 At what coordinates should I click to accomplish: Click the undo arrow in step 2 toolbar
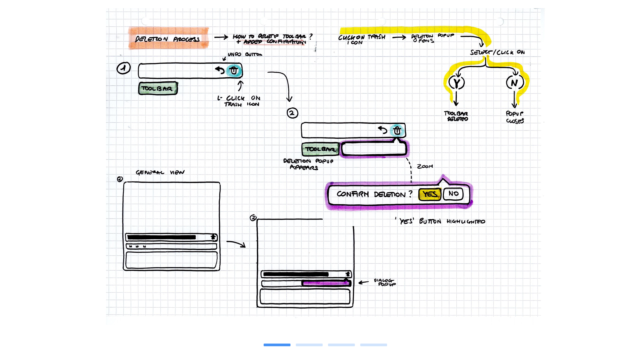[383, 130]
